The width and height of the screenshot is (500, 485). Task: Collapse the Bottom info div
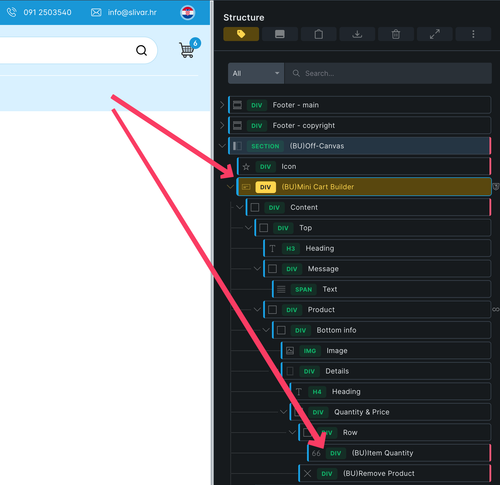pyautogui.click(x=266, y=330)
